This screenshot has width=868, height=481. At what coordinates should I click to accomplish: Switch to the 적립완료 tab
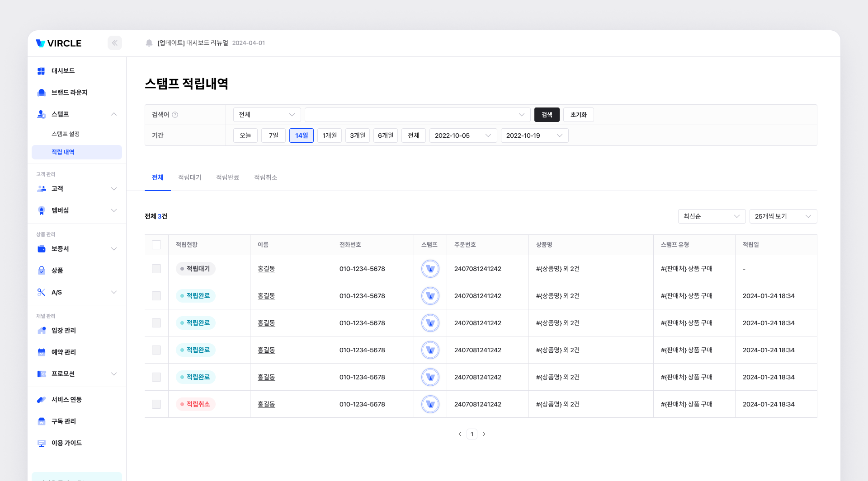[228, 177]
